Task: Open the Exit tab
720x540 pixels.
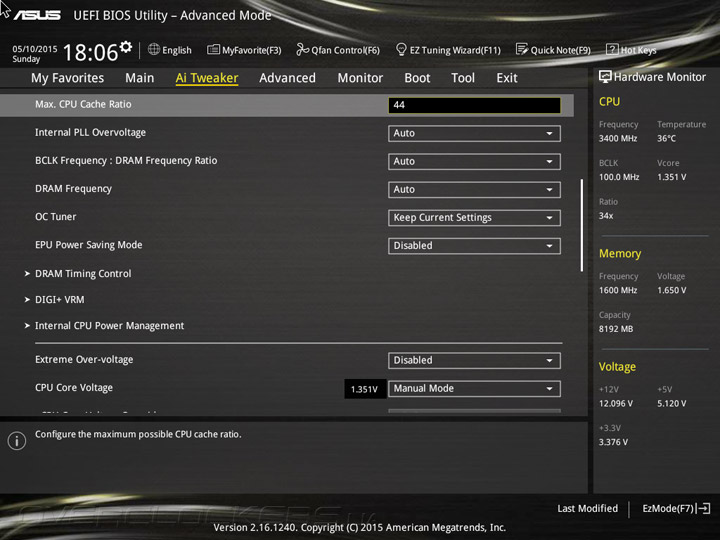Action: point(507,78)
